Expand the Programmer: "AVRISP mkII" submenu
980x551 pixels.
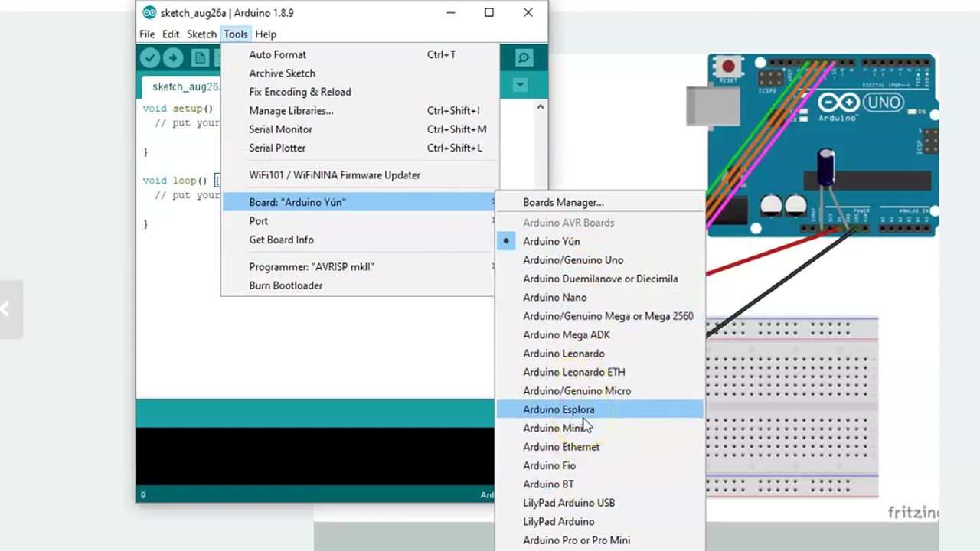pyautogui.click(x=360, y=267)
